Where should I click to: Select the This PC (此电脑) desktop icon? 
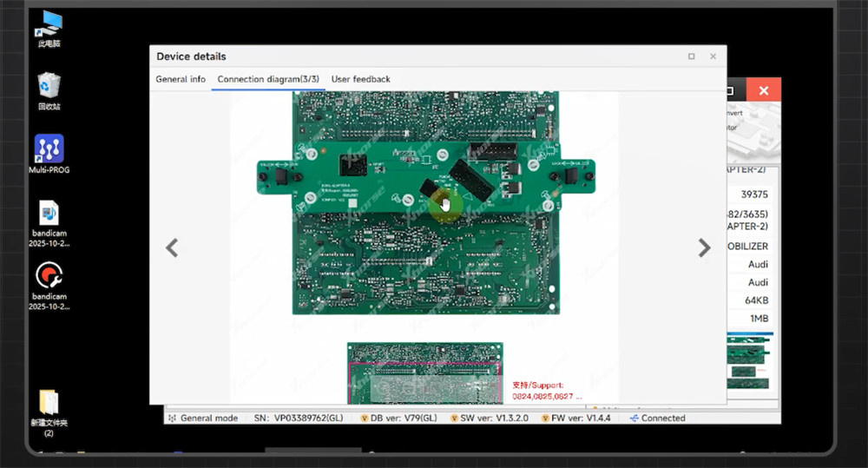(x=49, y=23)
